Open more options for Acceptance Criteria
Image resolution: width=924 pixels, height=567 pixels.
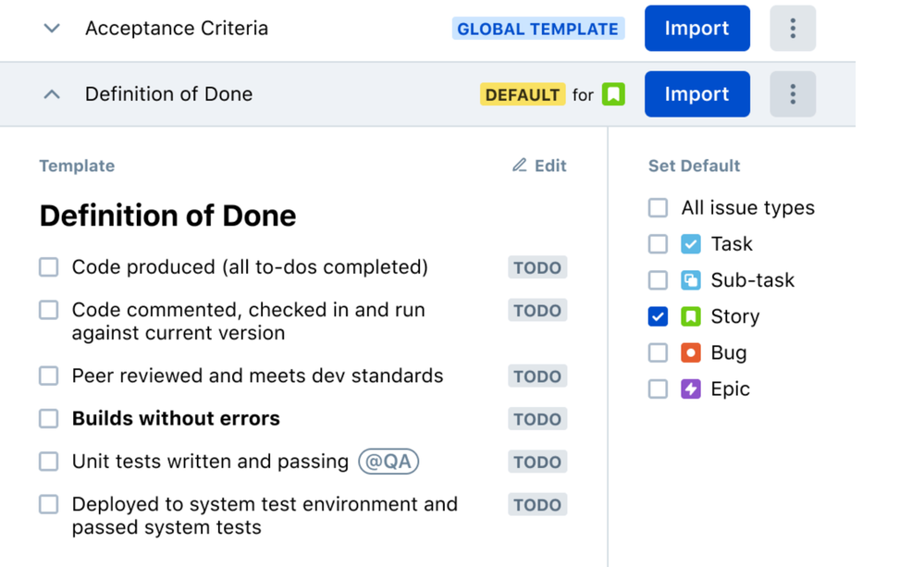(793, 29)
